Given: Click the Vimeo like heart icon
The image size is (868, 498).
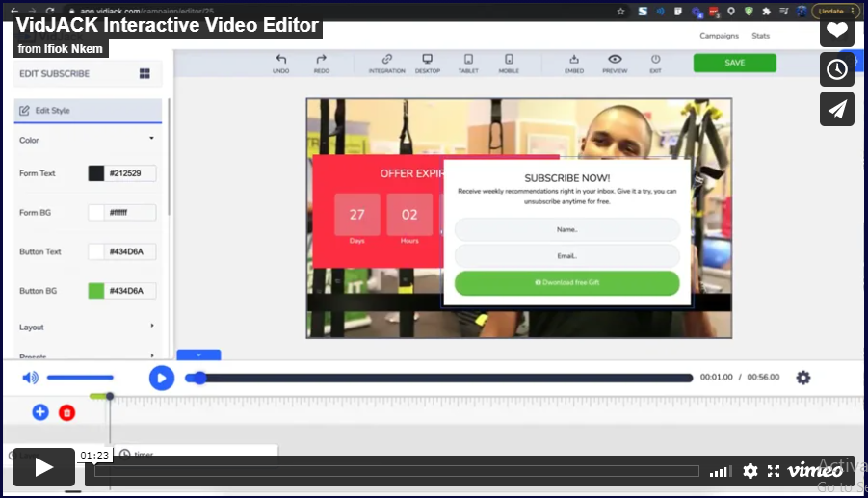Looking at the screenshot, I should pyautogui.click(x=837, y=30).
